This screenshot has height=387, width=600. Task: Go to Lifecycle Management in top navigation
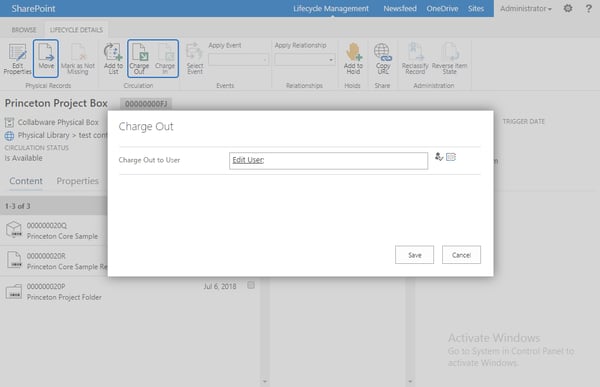(331, 8)
